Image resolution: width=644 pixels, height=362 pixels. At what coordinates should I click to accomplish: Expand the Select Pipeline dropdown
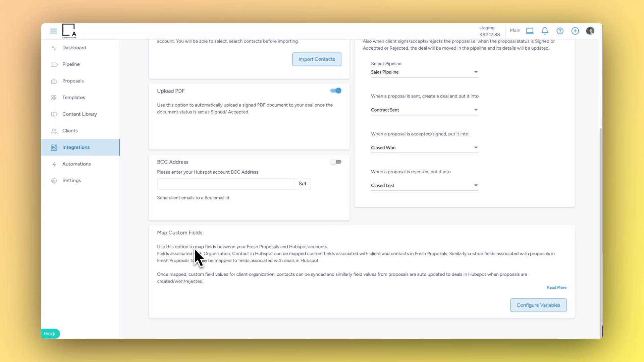coord(424,72)
